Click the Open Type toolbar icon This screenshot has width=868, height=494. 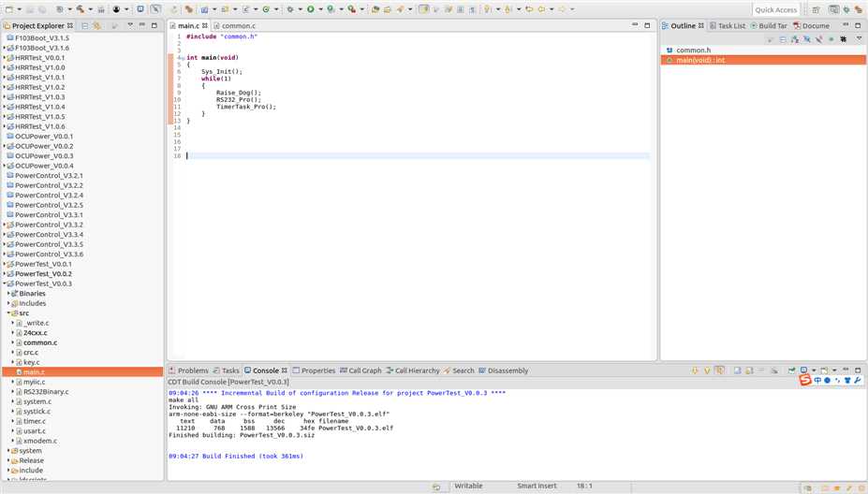click(x=375, y=9)
